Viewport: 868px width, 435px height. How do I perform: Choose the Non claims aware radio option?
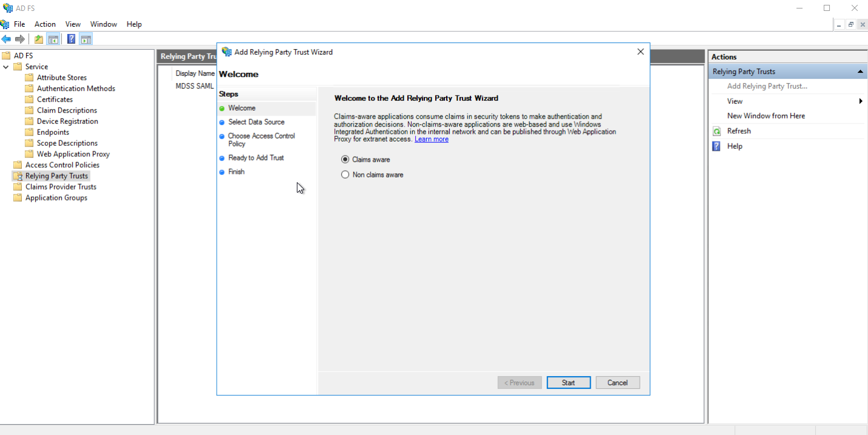point(345,175)
